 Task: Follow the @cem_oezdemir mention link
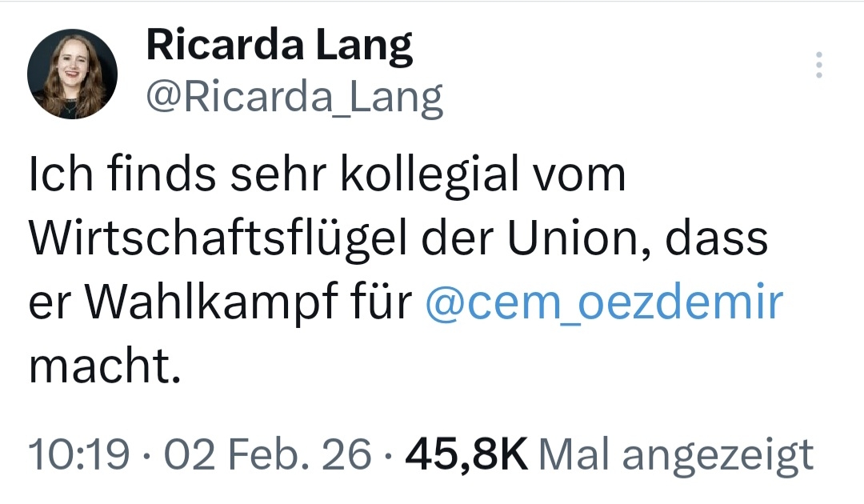coord(604,304)
